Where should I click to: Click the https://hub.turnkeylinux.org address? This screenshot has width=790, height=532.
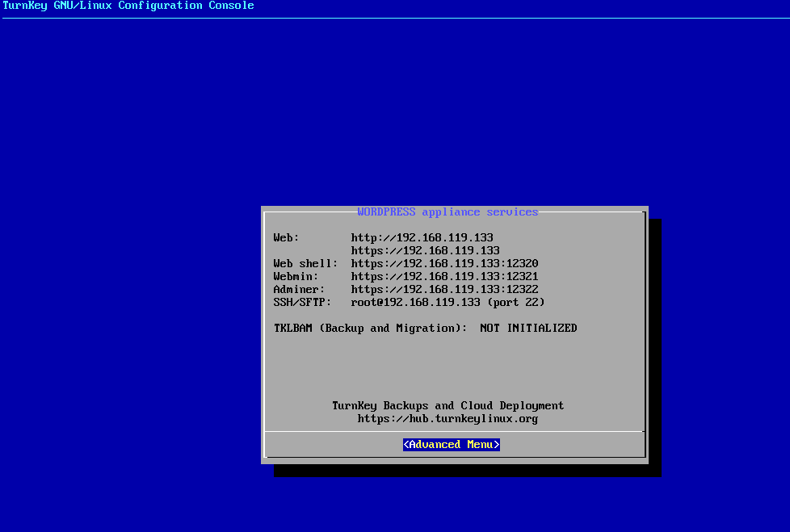448,419
